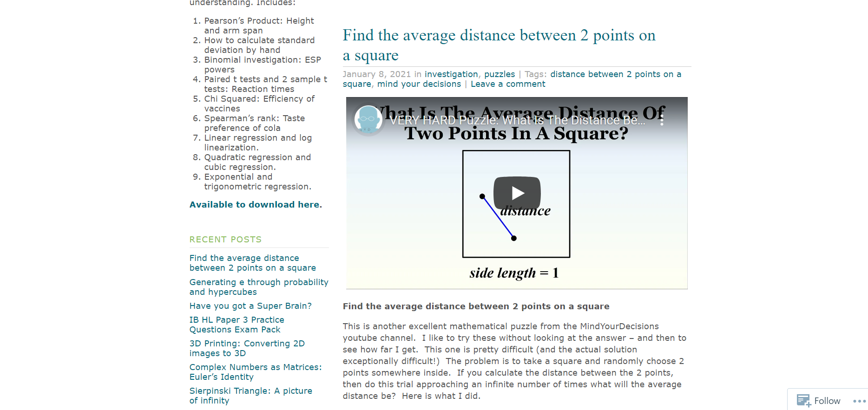The width and height of the screenshot is (868, 410).
Task: Open 3D Printing Converting 2D images post
Action: 247,348
